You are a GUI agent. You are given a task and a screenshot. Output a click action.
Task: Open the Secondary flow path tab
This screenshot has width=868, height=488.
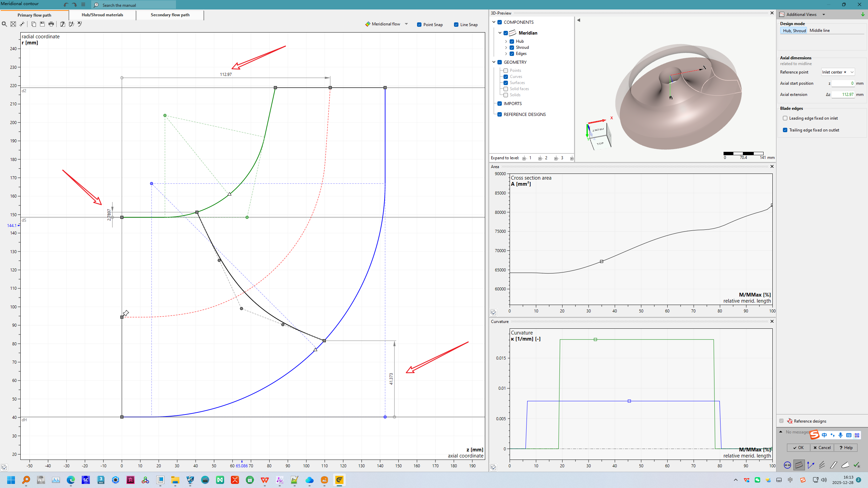coord(170,15)
